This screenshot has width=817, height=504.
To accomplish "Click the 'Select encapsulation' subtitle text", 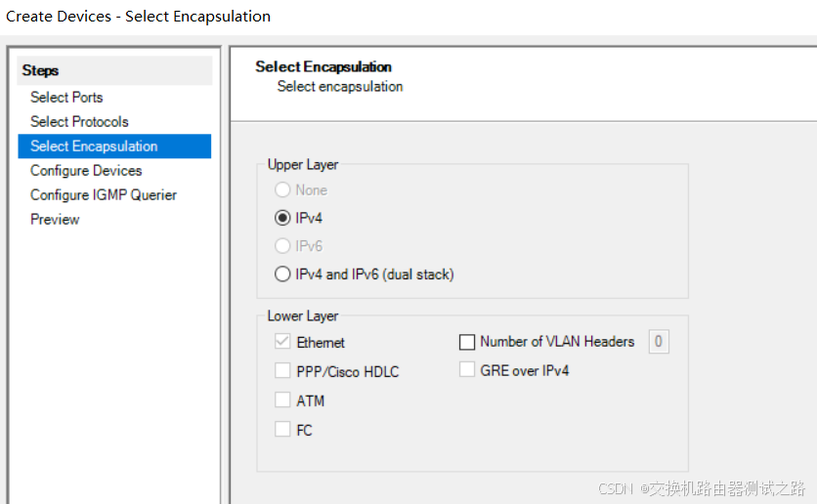I will tap(340, 86).
